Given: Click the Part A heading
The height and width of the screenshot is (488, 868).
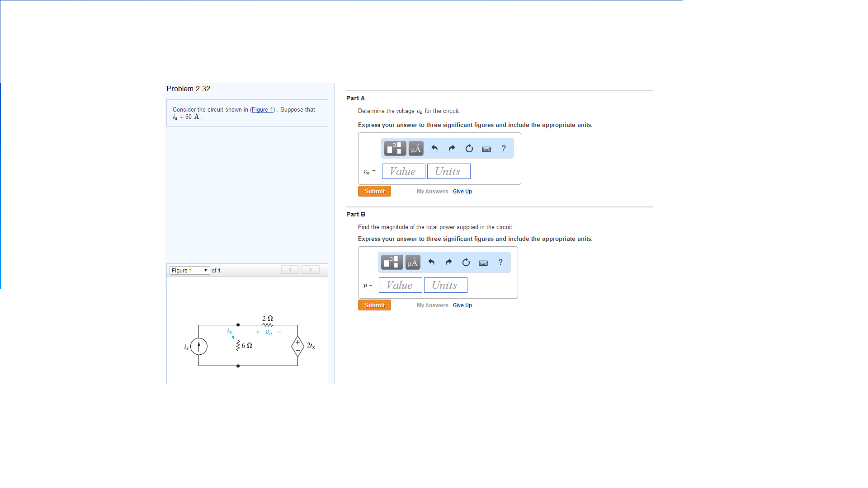Looking at the screenshot, I should (x=355, y=98).
